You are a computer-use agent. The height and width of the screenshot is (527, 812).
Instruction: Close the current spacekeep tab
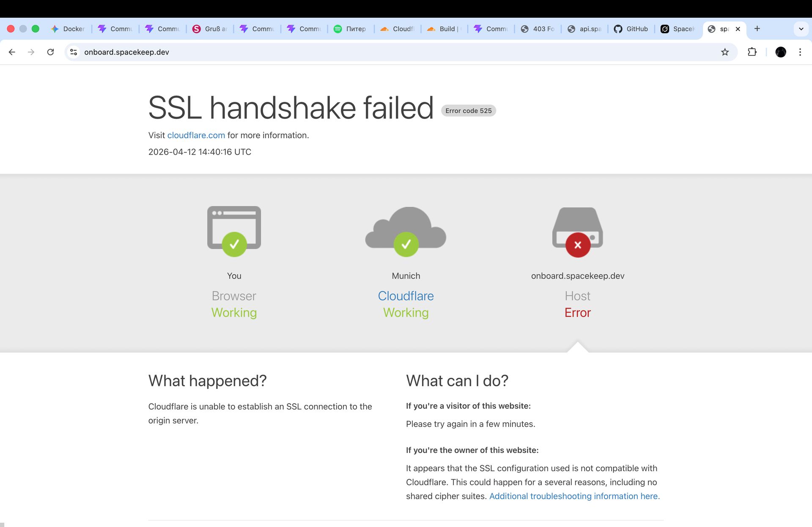tap(738, 29)
